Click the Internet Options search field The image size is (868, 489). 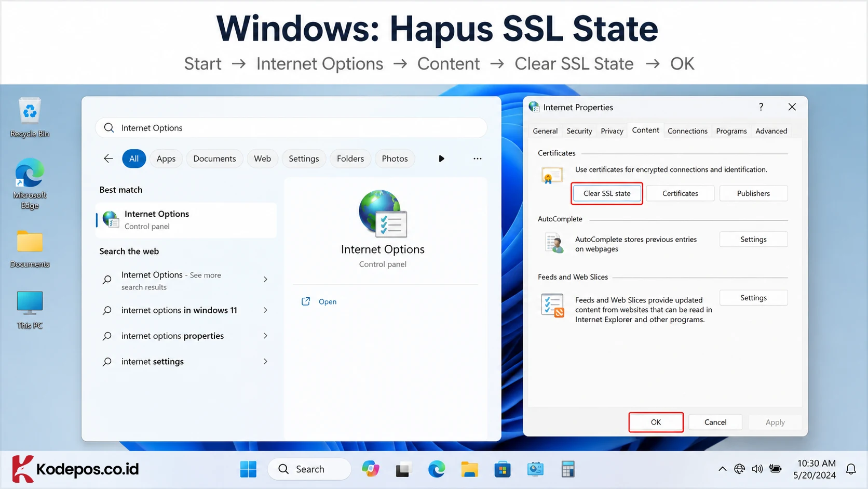(x=291, y=128)
